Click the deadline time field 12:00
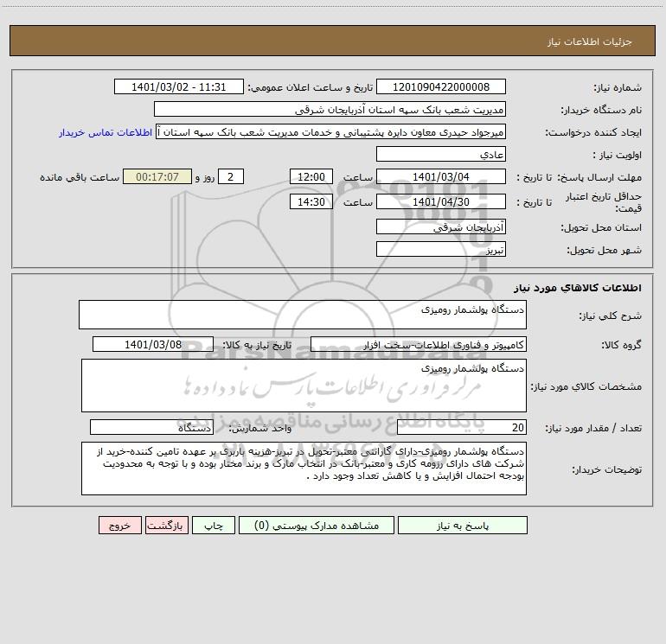 (311, 177)
